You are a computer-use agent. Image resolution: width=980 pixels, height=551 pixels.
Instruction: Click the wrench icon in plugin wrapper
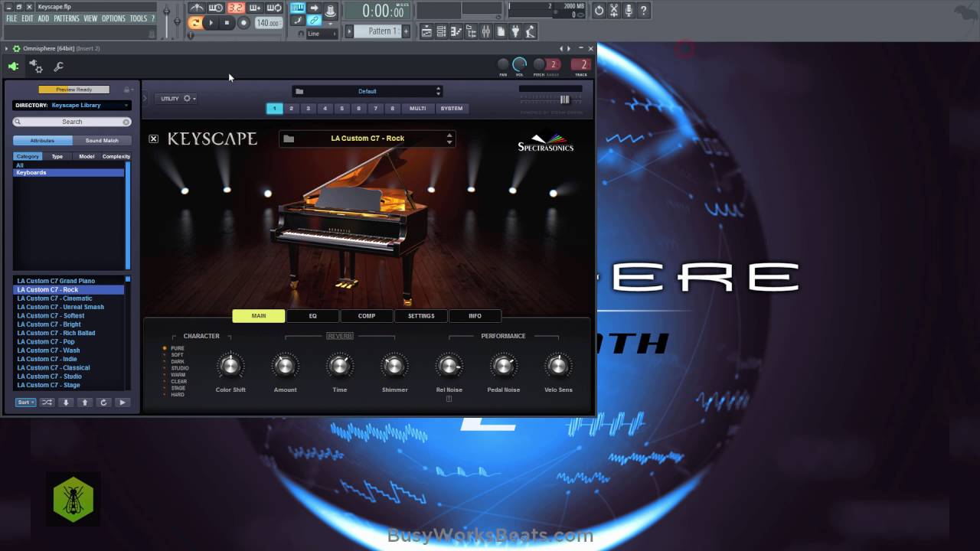click(x=58, y=67)
